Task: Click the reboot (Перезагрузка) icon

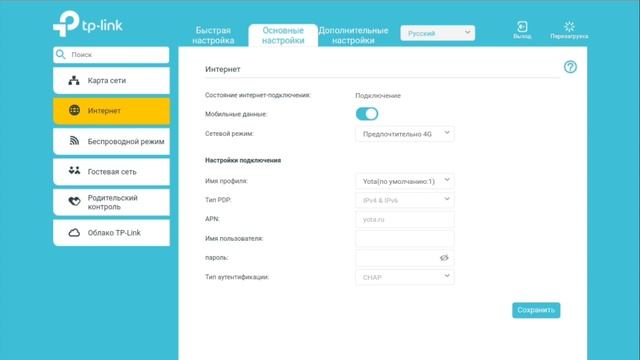Action: tap(569, 27)
